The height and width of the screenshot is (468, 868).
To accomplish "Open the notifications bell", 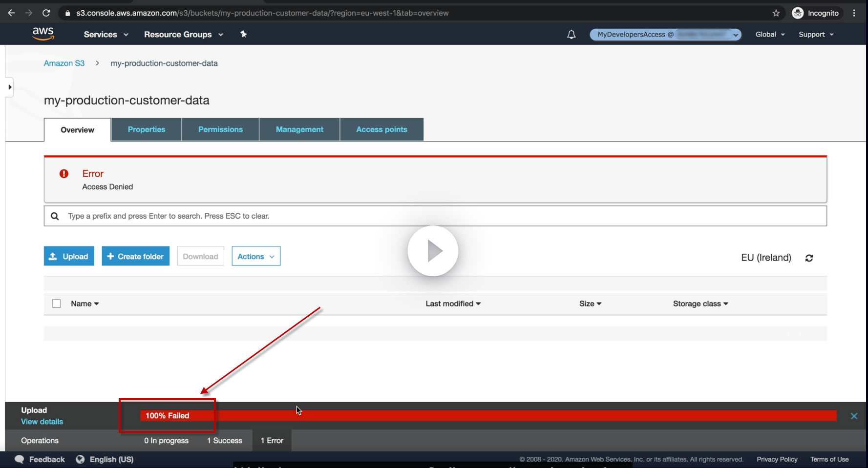I will click(x=571, y=35).
